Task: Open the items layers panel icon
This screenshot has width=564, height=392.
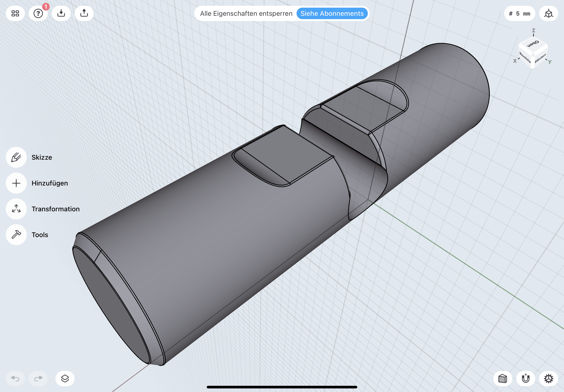Action: coord(65,378)
